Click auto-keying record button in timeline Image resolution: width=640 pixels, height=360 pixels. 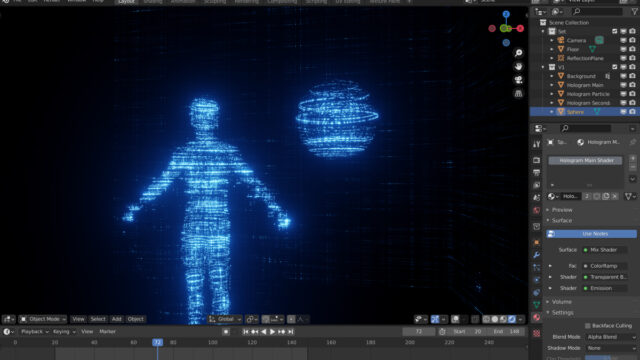(226, 332)
